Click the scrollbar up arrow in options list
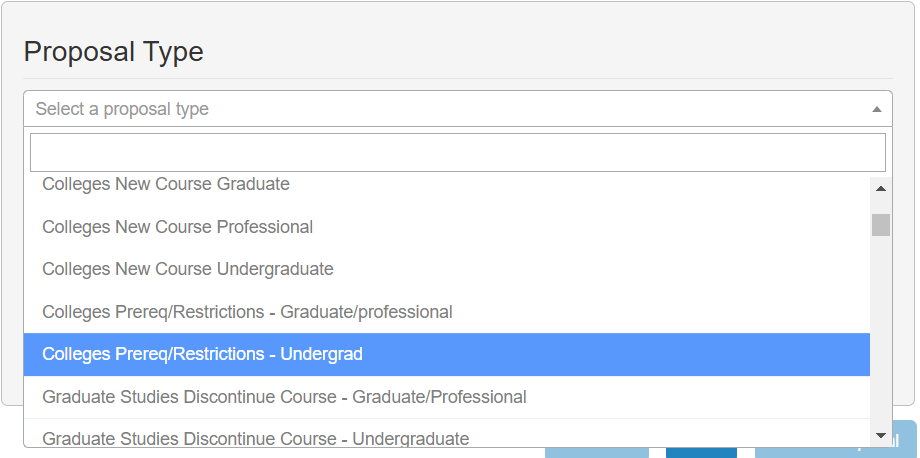Screen dimensions: 920x458 pos(881,188)
